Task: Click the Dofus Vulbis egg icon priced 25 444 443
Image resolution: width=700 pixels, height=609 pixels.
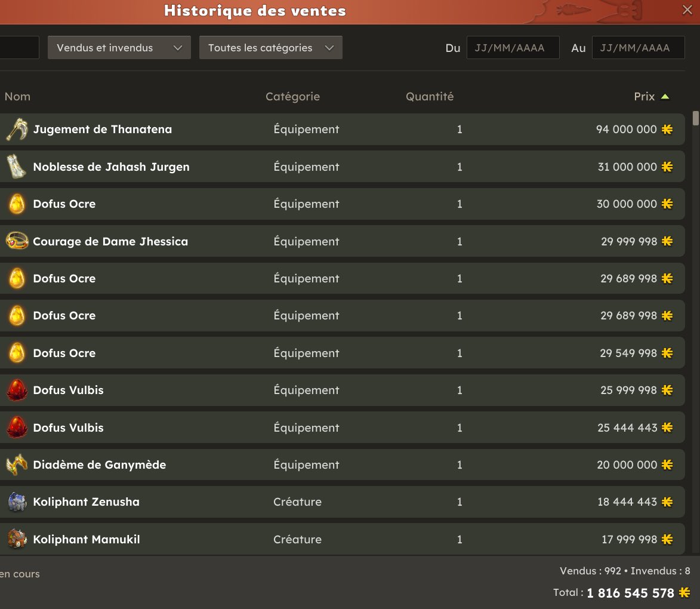Action: (x=17, y=427)
